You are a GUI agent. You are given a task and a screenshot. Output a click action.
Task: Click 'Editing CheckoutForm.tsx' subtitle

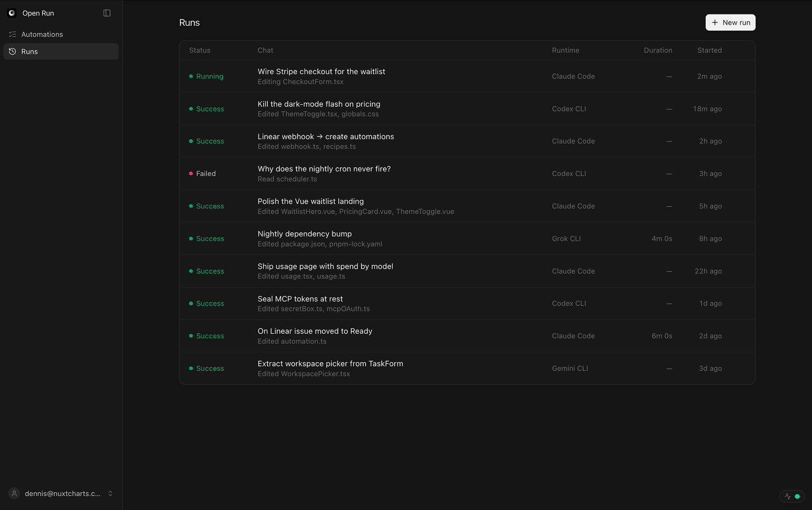(300, 82)
